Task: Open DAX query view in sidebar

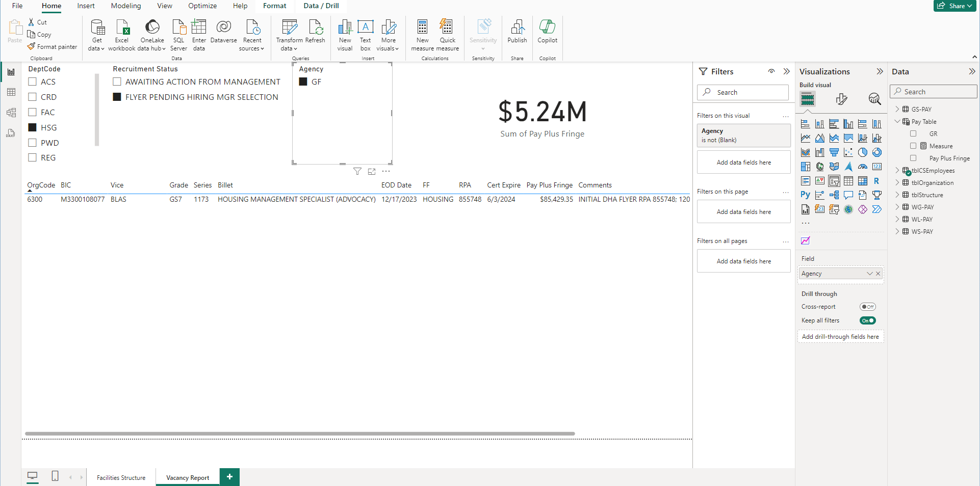Action: 11,133
